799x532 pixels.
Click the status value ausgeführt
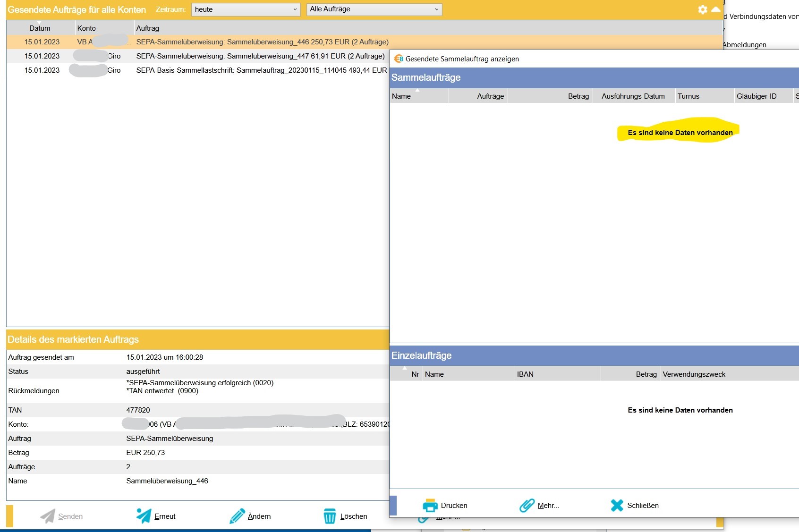click(x=143, y=372)
